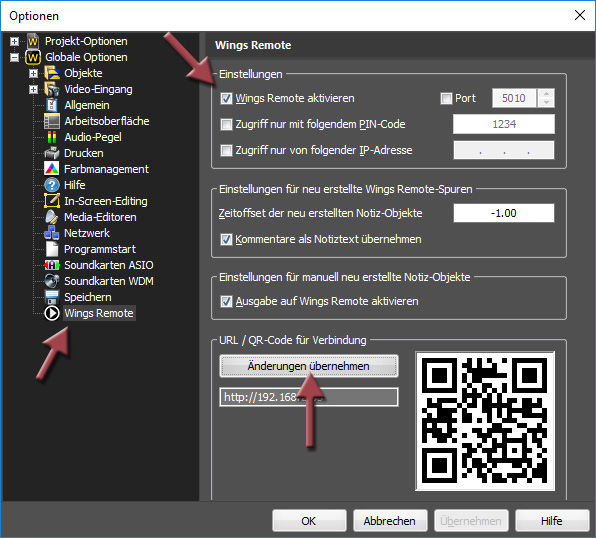Click the IP-Adresse input field
This screenshot has width=596, height=538.
pos(504,151)
